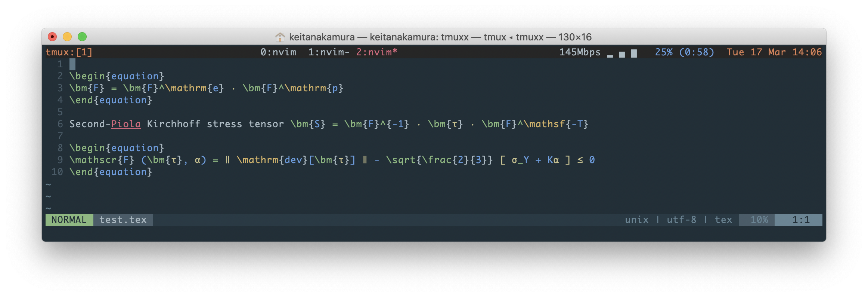The height and width of the screenshot is (297, 868).
Task: Click the Tue 17 Mar 14:06 clock
Action: pyautogui.click(x=774, y=52)
